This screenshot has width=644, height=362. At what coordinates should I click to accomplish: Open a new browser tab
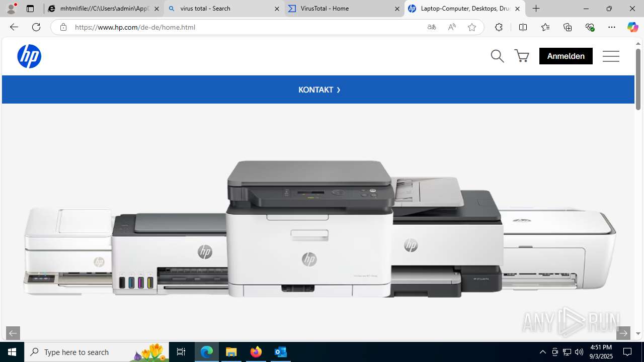[x=536, y=9]
